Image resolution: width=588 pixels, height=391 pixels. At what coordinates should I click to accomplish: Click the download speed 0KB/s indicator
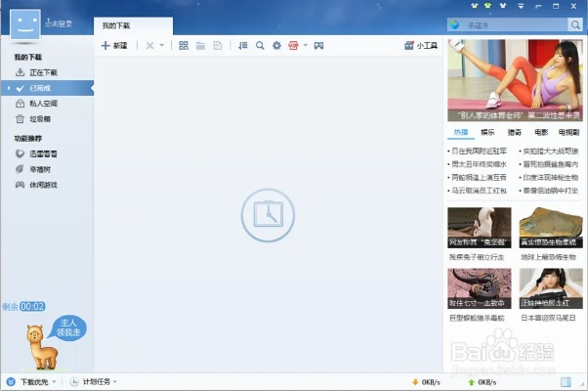426,382
